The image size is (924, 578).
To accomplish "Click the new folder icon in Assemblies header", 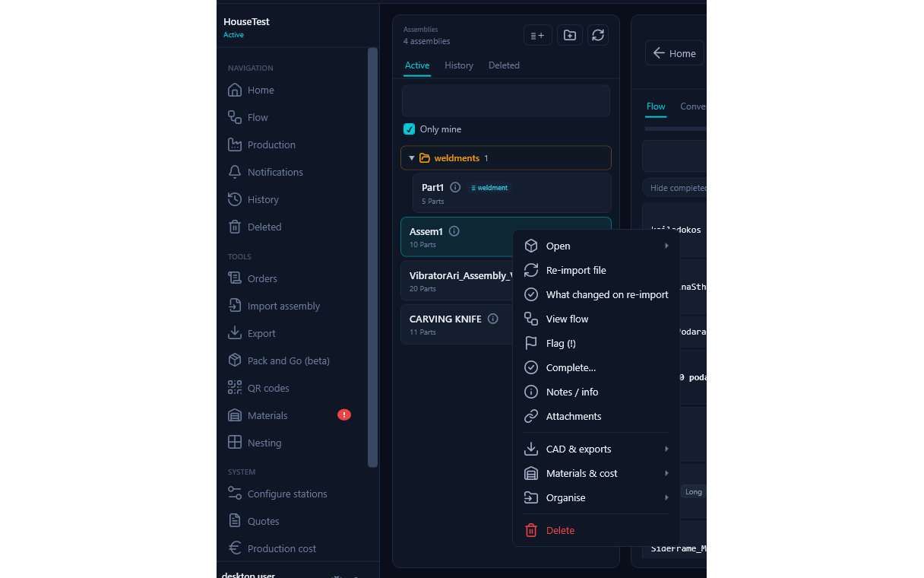I will pos(569,35).
